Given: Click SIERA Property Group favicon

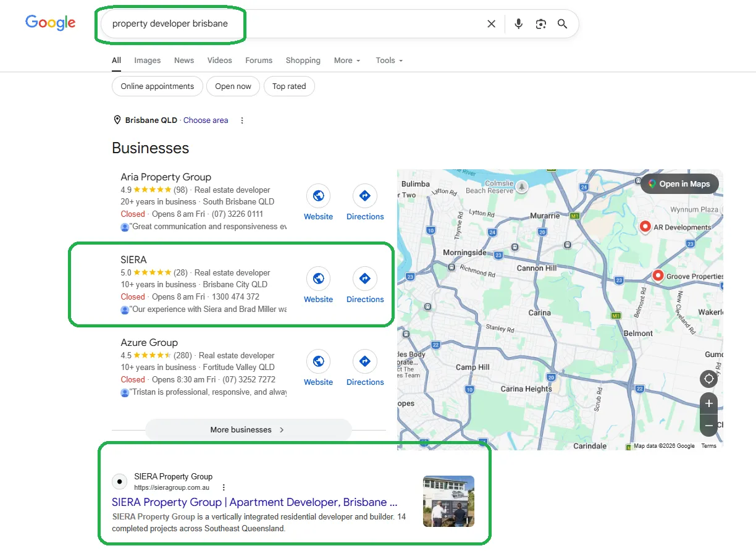Looking at the screenshot, I should [120, 482].
